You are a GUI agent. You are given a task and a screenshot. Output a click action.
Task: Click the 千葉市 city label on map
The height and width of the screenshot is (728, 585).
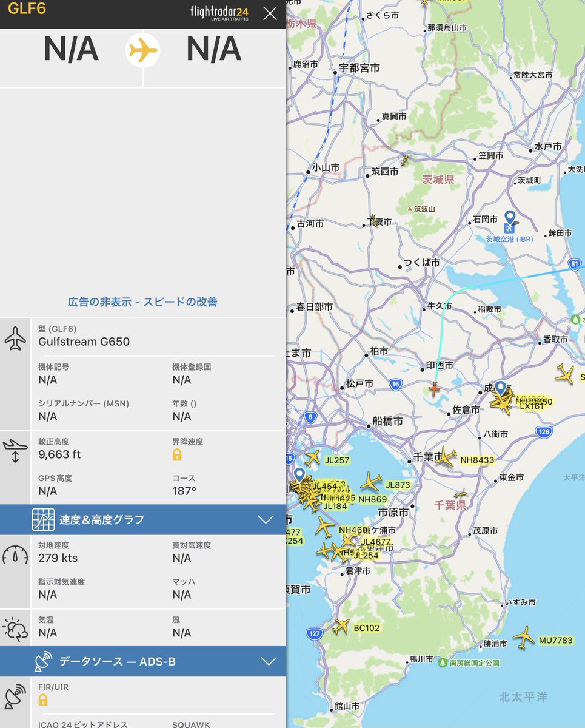click(429, 456)
